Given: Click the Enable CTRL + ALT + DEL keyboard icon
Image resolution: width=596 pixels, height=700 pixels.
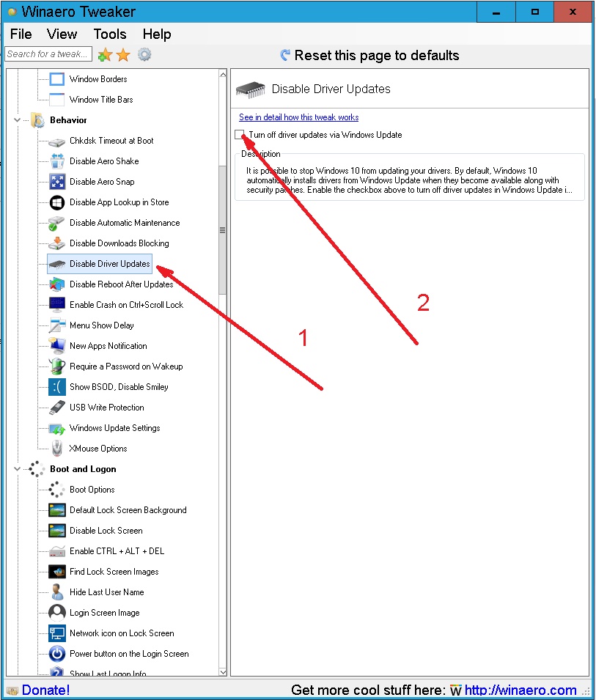Looking at the screenshot, I should click(x=56, y=552).
